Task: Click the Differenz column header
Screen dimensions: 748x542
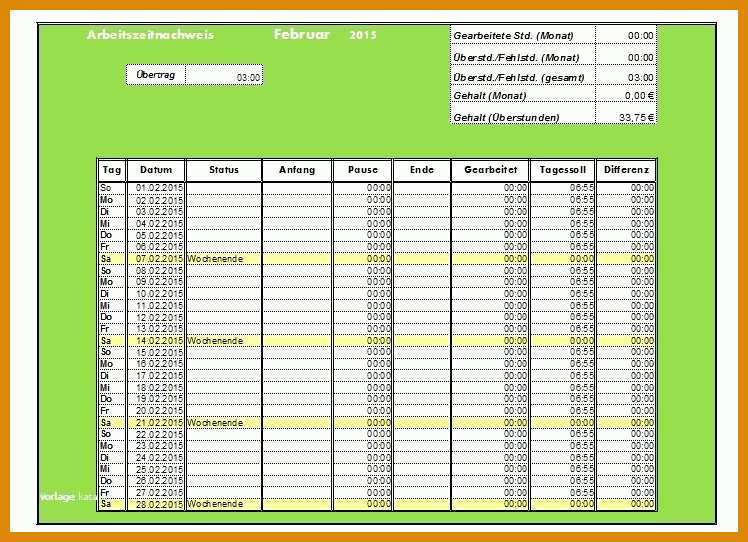Action: coord(626,170)
